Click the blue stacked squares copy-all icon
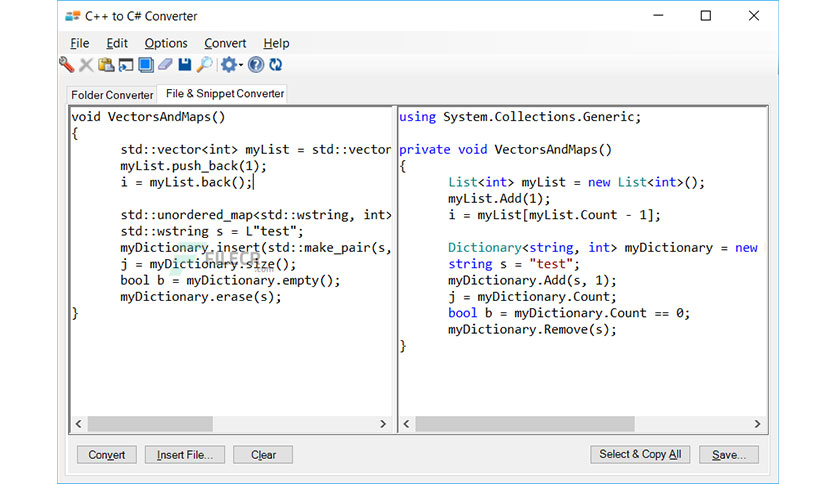 [146, 65]
